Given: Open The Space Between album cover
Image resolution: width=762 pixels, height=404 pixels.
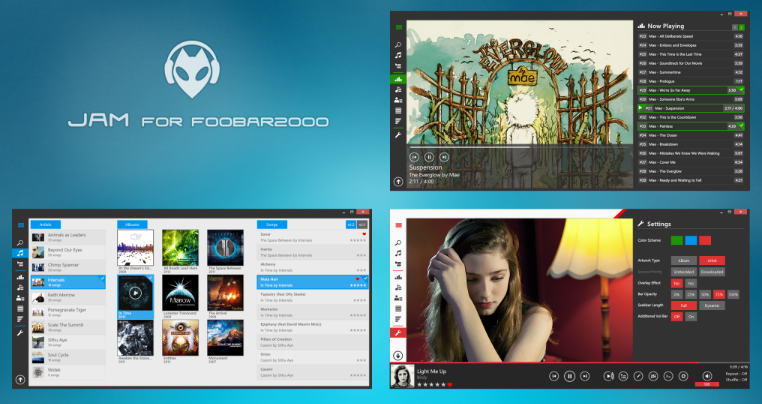Looking at the screenshot, I should point(225,248).
